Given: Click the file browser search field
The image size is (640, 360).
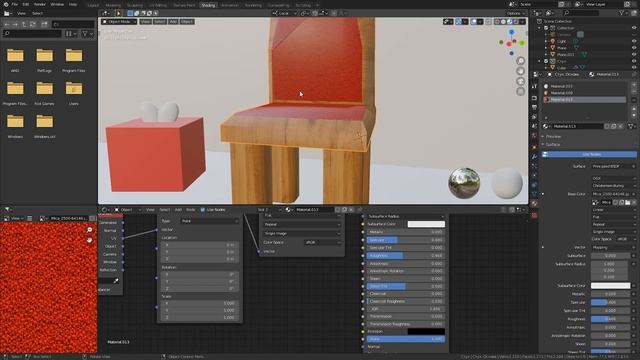Looking at the screenshot, I should tap(33, 34).
